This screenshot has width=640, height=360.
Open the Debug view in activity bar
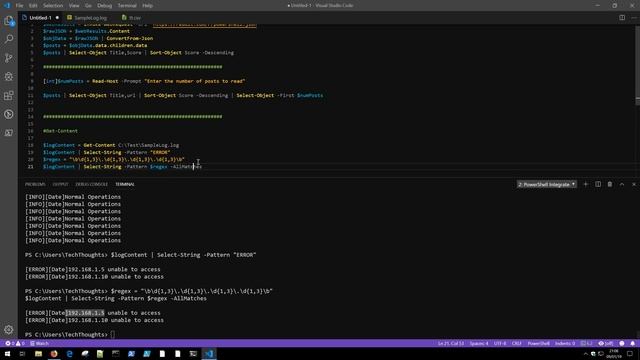[9, 77]
